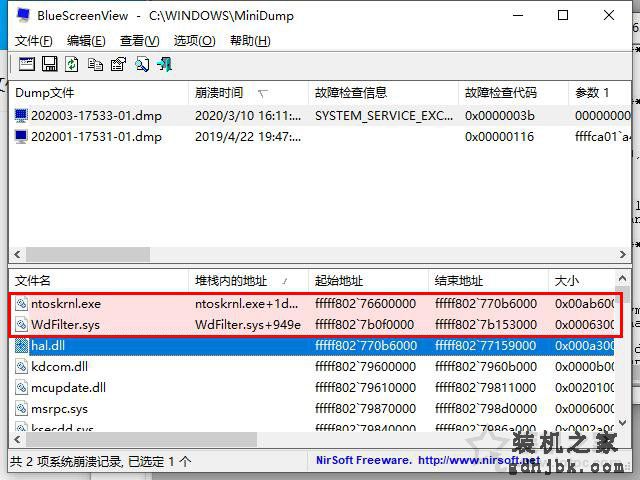The width and height of the screenshot is (640, 480).
Task: Click the Advanced Options toolbar icon
Action: [27, 64]
